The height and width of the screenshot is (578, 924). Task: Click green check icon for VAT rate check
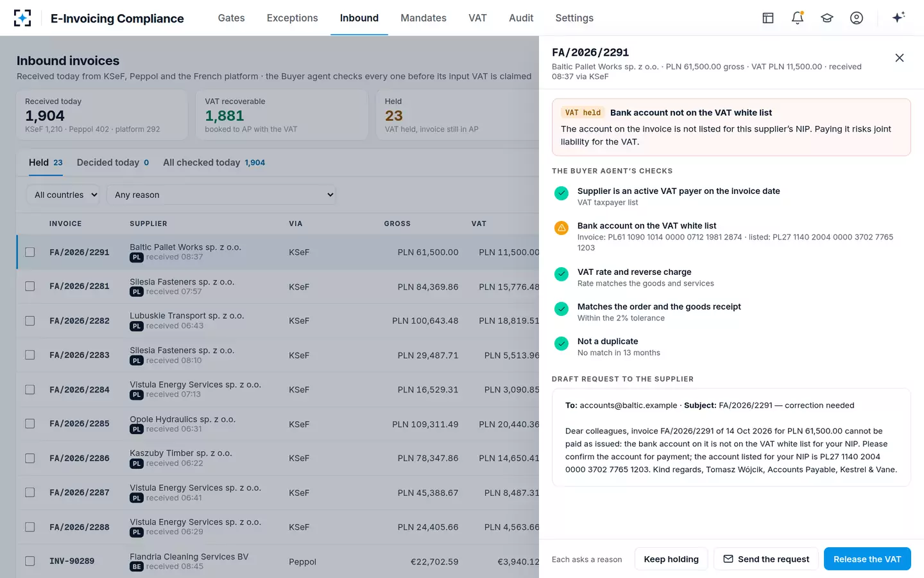(561, 274)
